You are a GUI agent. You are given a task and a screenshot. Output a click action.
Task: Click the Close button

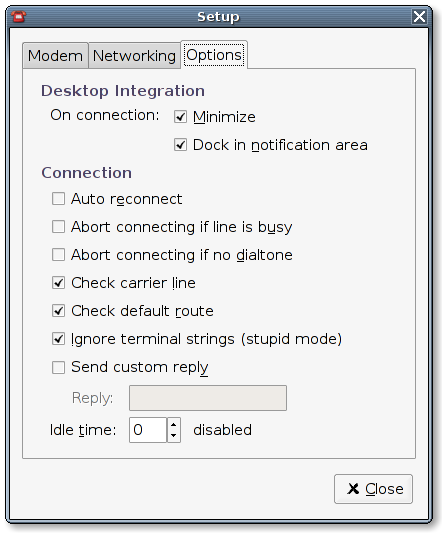pyautogui.click(x=373, y=489)
